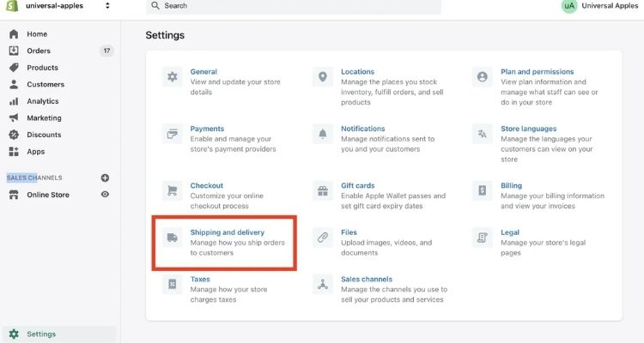Open Products from the sidebar
The image size is (644, 343).
42,68
